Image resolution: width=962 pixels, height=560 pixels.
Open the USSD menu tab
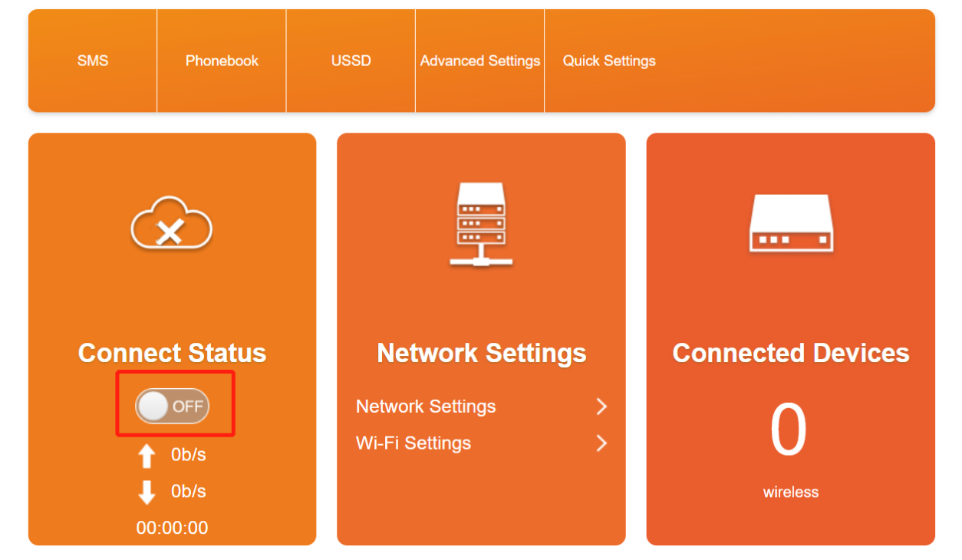click(351, 61)
